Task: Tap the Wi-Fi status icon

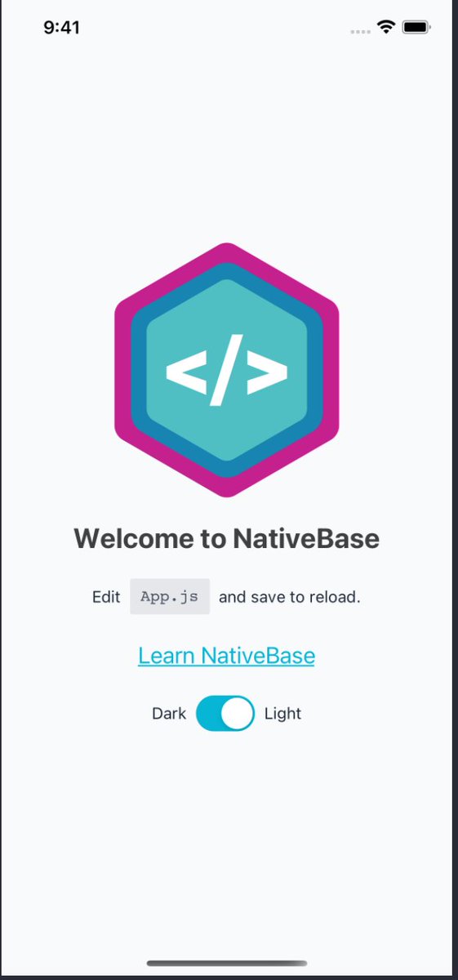Action: (x=385, y=27)
